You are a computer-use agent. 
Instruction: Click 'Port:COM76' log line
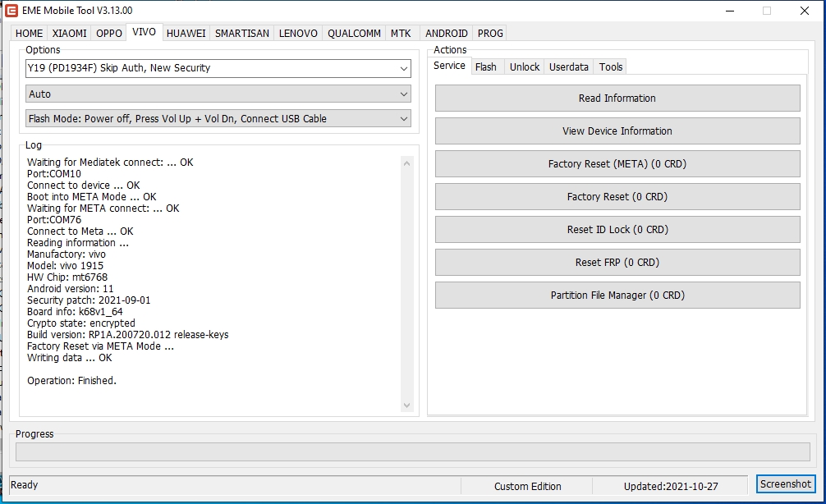(54, 220)
